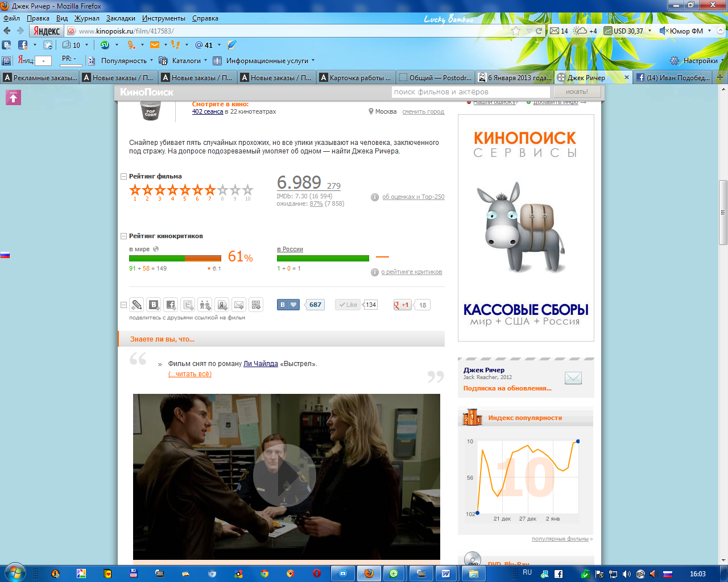This screenshot has width=728, height=582.
Task: Switch to 6 Января 2013 года tab
Action: tap(515, 77)
